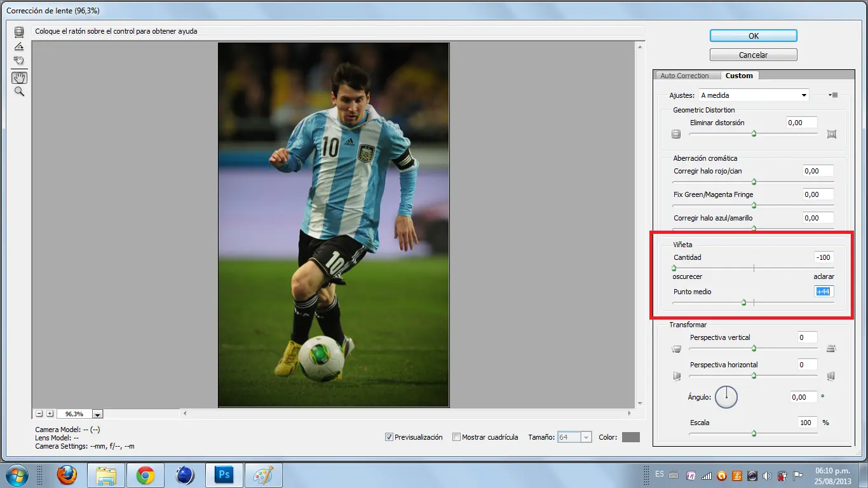Click the Cantidad value field showing -100
Screen dimensions: 868x488
pos(824,257)
